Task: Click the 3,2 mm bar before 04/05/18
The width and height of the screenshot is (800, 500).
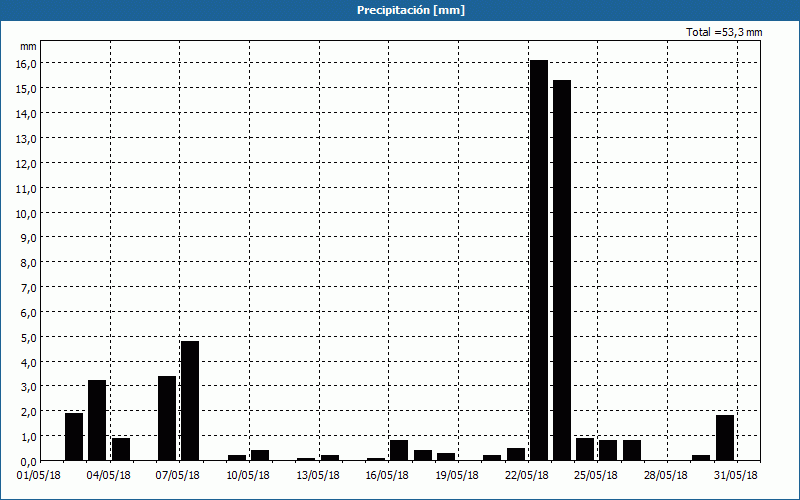Action: [97, 420]
